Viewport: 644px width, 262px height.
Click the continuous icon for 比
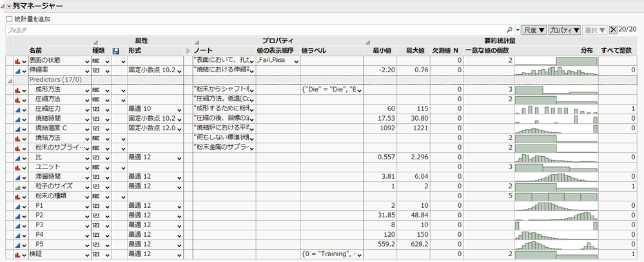coord(17,158)
